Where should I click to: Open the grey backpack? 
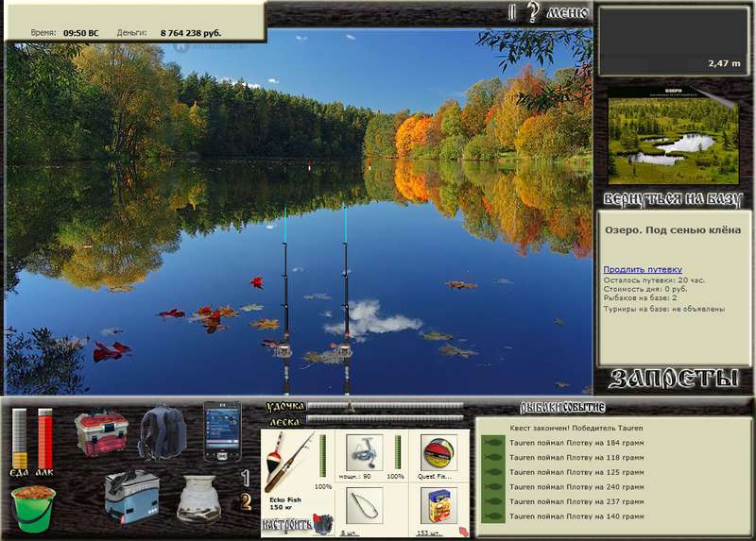[x=163, y=432]
